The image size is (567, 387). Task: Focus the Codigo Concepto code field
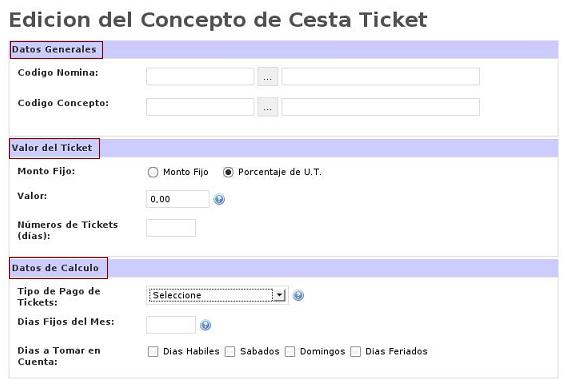[200, 107]
